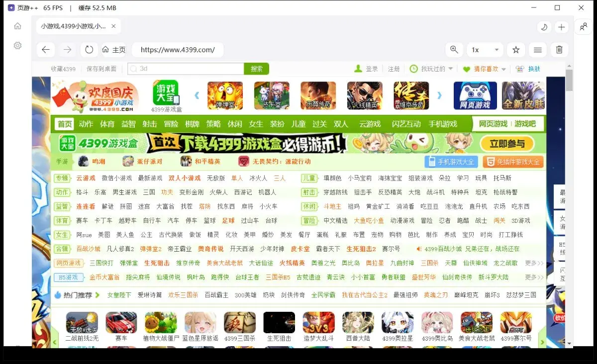Click the 免插件游戏大全 orange button

(x=513, y=162)
